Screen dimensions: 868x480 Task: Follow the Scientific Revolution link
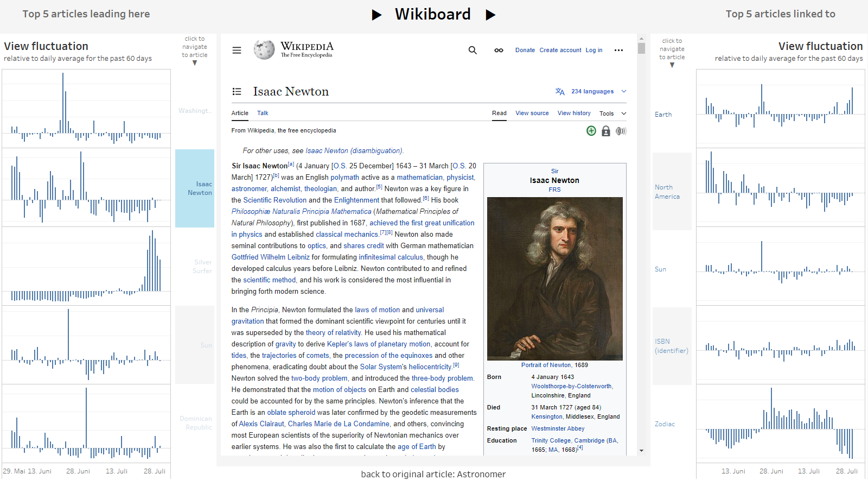(x=275, y=200)
